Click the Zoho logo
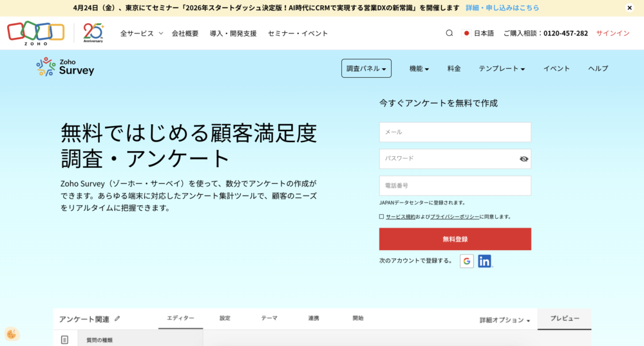This screenshot has width=644, height=346. click(x=35, y=33)
